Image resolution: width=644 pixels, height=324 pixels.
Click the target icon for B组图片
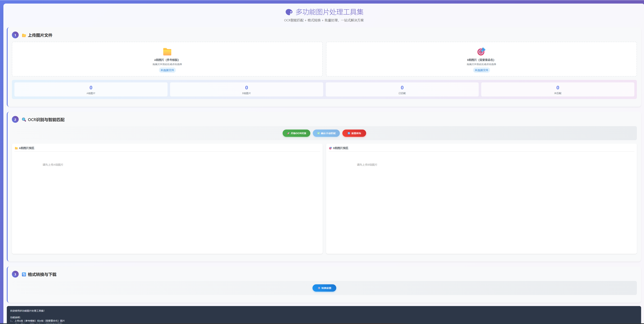(481, 51)
